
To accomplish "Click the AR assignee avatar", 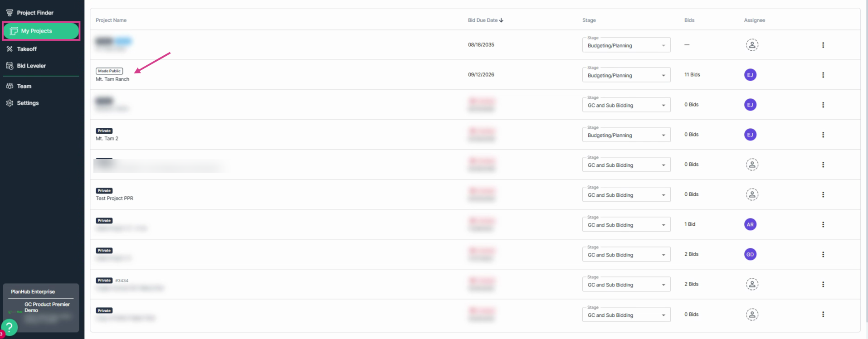I will 750,224.
